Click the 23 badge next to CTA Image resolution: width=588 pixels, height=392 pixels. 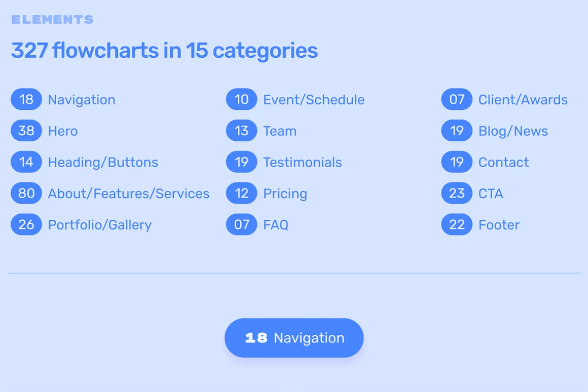[457, 193]
